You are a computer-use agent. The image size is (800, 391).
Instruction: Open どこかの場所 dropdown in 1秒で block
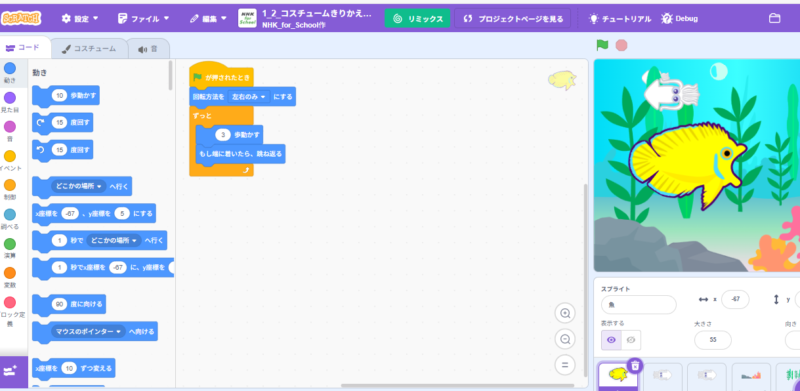[114, 240]
